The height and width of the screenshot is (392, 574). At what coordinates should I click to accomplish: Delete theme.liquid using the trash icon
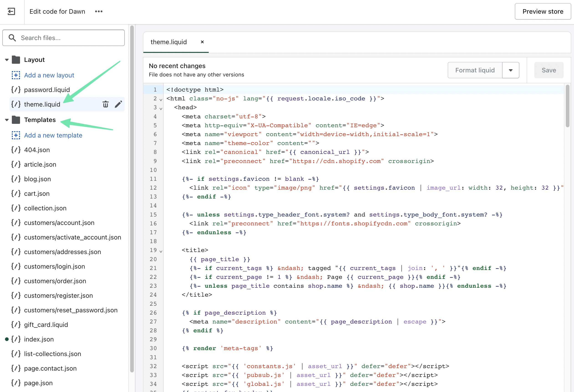point(105,104)
